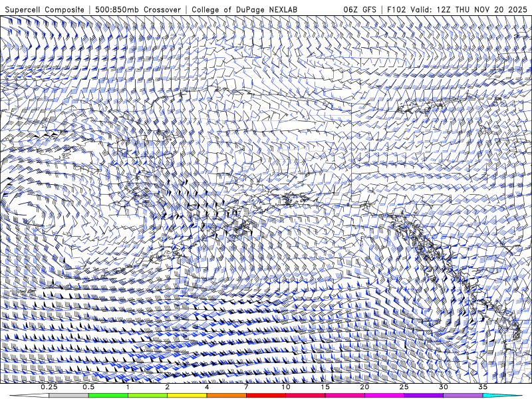Click the colorbar tick label '1'

tap(128, 387)
